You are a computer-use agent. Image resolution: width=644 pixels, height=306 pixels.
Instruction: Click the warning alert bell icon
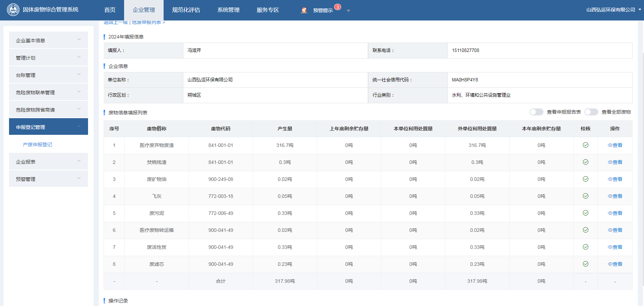click(304, 10)
